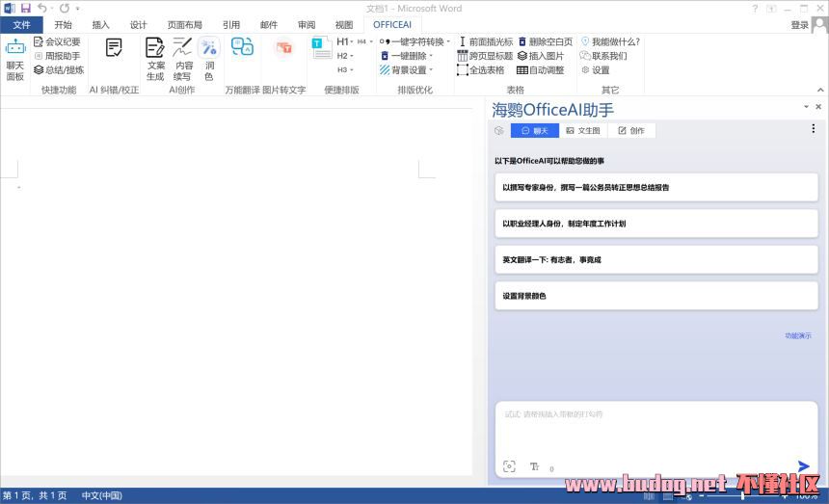829x504 pixels.
Task: Switch to the 引用 ribbon tab
Action: pyautogui.click(x=231, y=25)
